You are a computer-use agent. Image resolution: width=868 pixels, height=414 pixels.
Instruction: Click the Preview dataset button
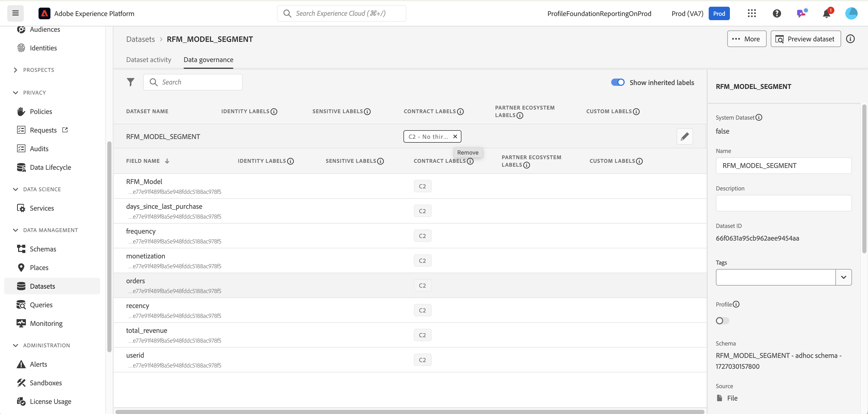tap(805, 39)
